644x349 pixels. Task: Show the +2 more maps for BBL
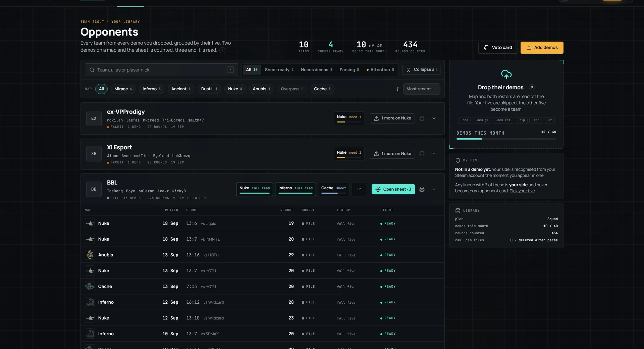tap(359, 189)
